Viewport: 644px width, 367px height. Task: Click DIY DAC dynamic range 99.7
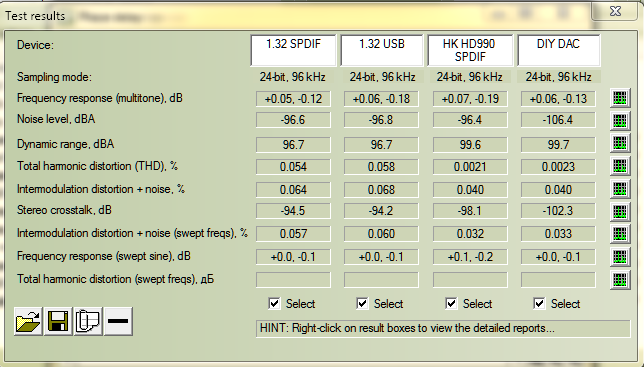coord(558,145)
